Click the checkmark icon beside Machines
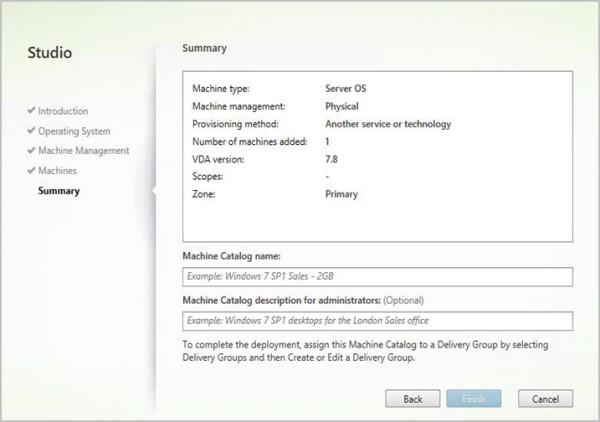The height and width of the screenshot is (422, 600). click(31, 171)
